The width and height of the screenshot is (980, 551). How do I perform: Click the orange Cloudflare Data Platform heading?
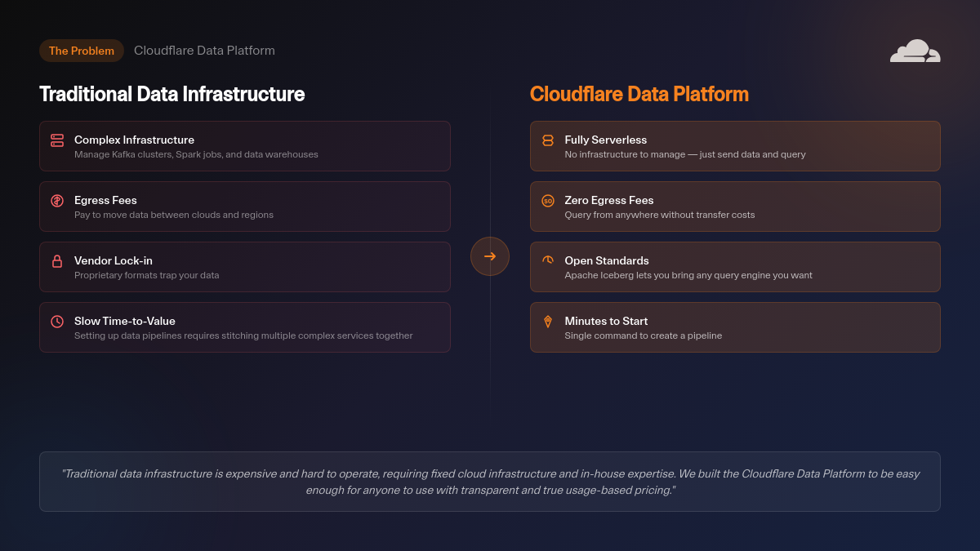[639, 94]
